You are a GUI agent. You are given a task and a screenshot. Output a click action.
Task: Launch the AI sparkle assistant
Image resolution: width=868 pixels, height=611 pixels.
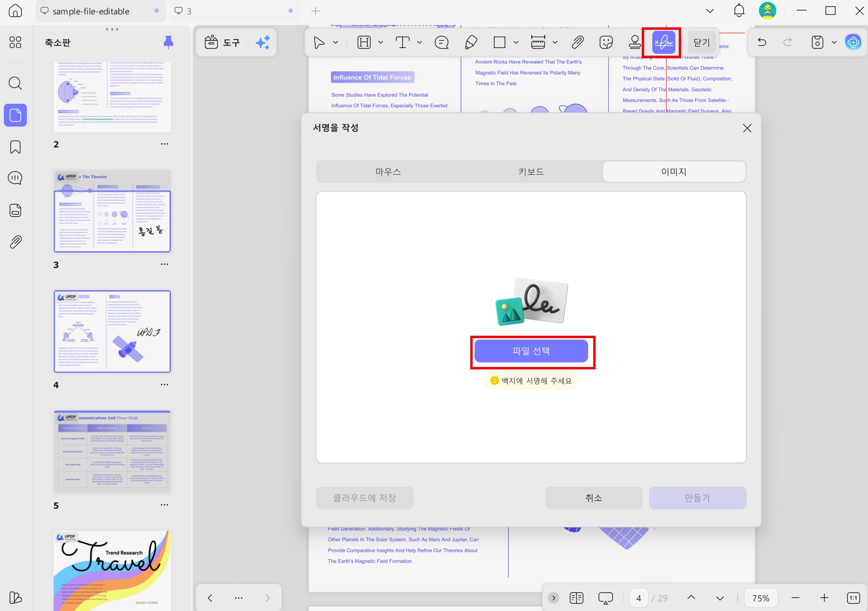pyautogui.click(x=263, y=42)
